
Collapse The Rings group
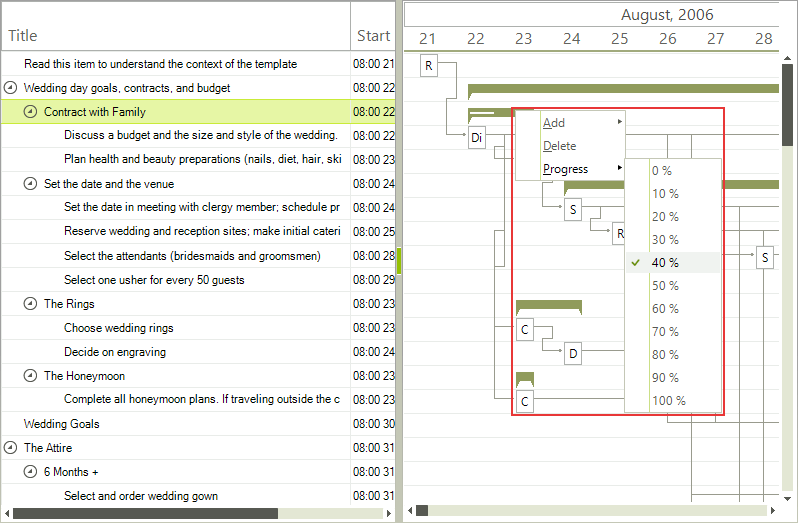pos(31,304)
